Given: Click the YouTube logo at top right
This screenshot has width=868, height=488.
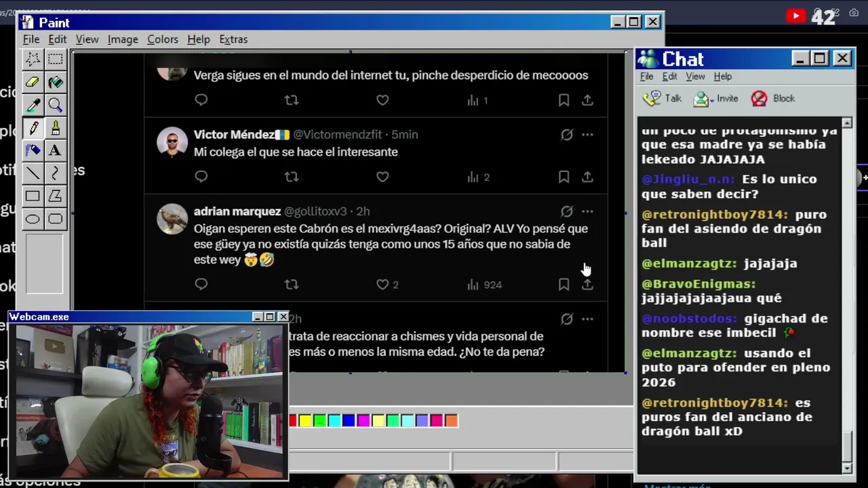Looking at the screenshot, I should pyautogui.click(x=795, y=16).
